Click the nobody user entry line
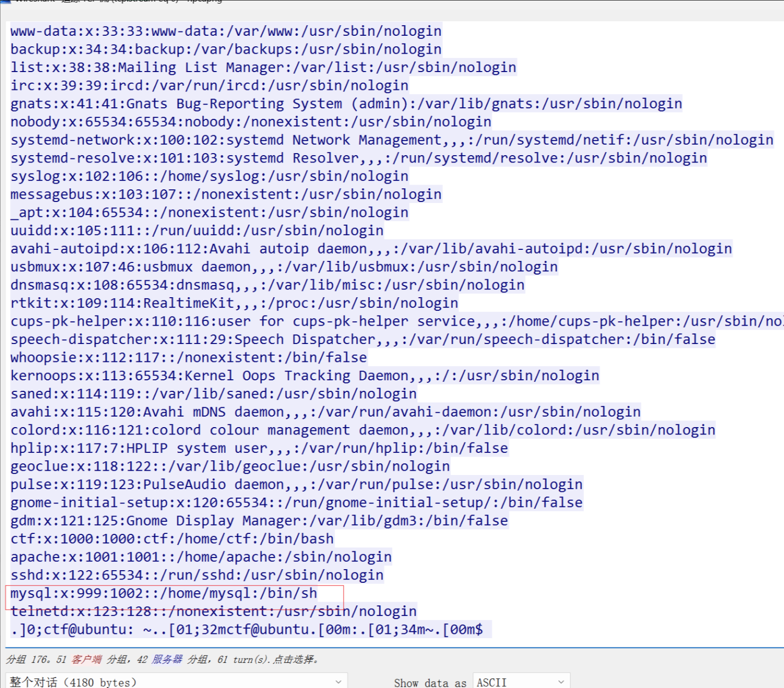The height and width of the screenshot is (688, 784). pyautogui.click(x=250, y=122)
